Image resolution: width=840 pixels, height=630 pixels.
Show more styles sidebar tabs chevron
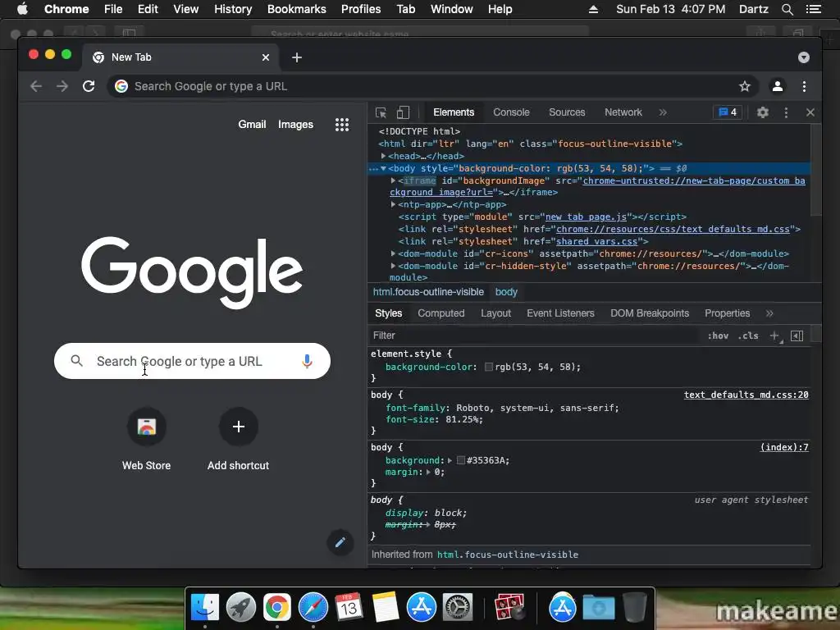pos(769,313)
